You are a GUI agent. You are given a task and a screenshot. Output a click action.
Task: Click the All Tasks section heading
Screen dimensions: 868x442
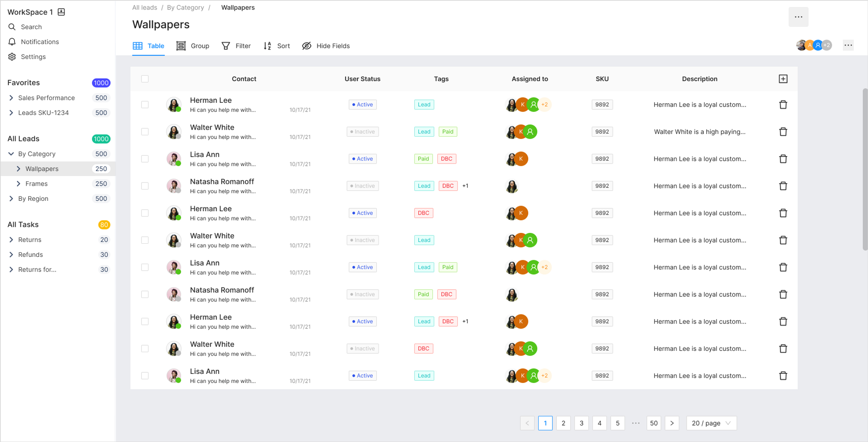pyautogui.click(x=23, y=225)
